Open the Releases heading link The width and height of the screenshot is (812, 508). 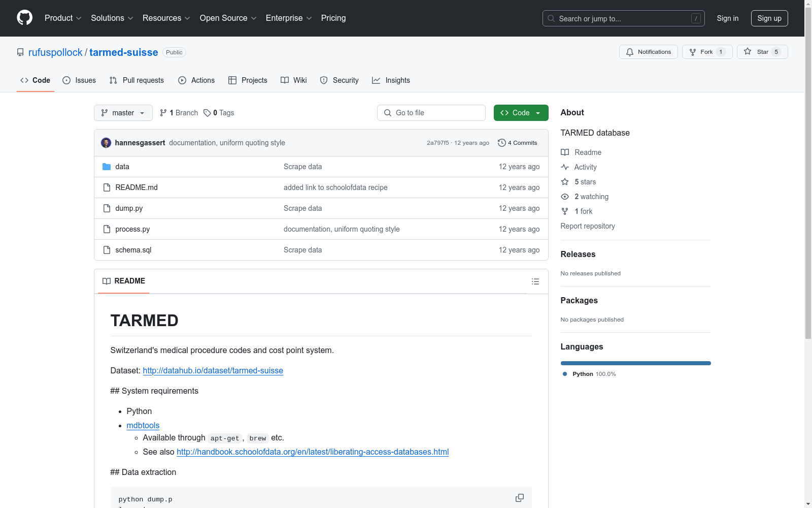578,254
